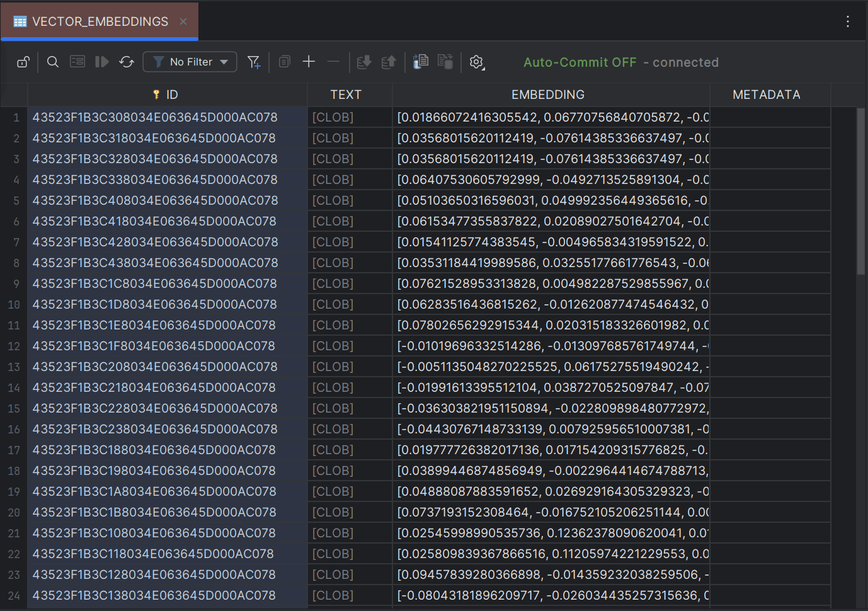868x611 pixels.
Task: Open the record form view icon
Action: pyautogui.click(x=77, y=62)
